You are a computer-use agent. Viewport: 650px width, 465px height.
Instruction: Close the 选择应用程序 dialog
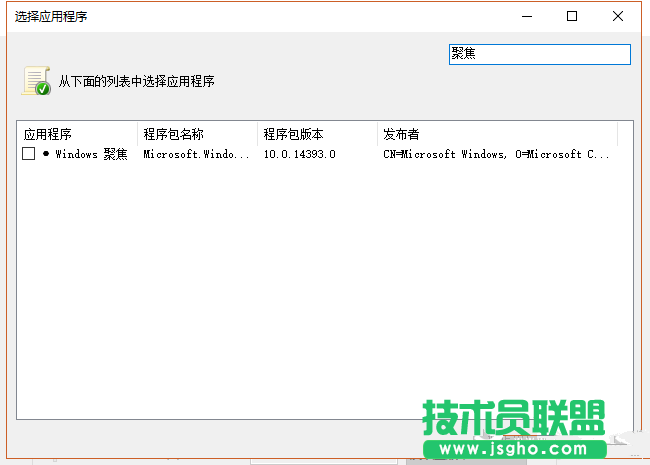618,17
